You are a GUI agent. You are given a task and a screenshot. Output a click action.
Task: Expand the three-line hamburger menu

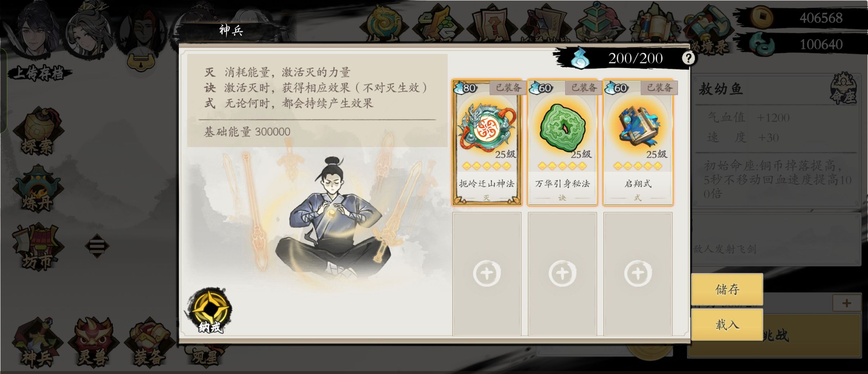[x=97, y=246]
